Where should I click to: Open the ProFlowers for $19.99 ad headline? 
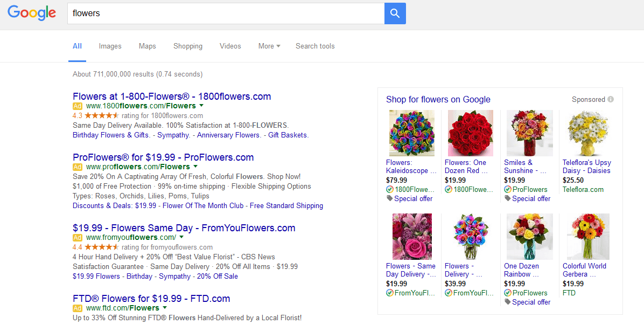click(163, 157)
